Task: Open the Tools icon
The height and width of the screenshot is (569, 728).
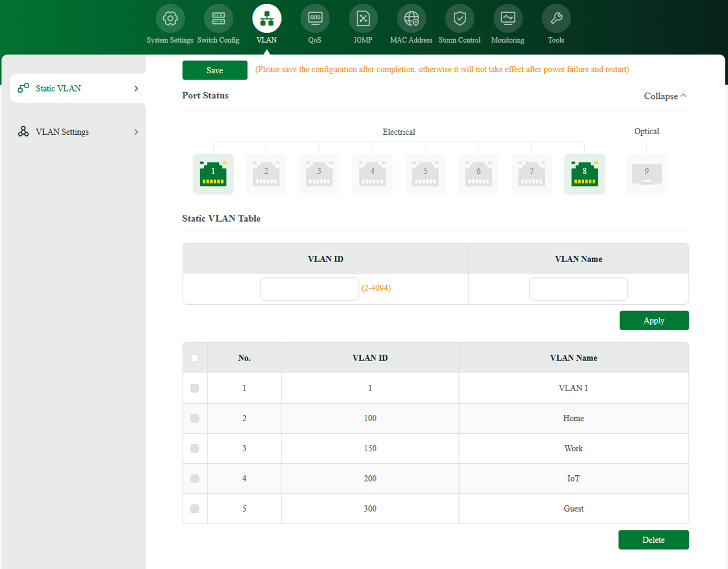Action: 556,18
